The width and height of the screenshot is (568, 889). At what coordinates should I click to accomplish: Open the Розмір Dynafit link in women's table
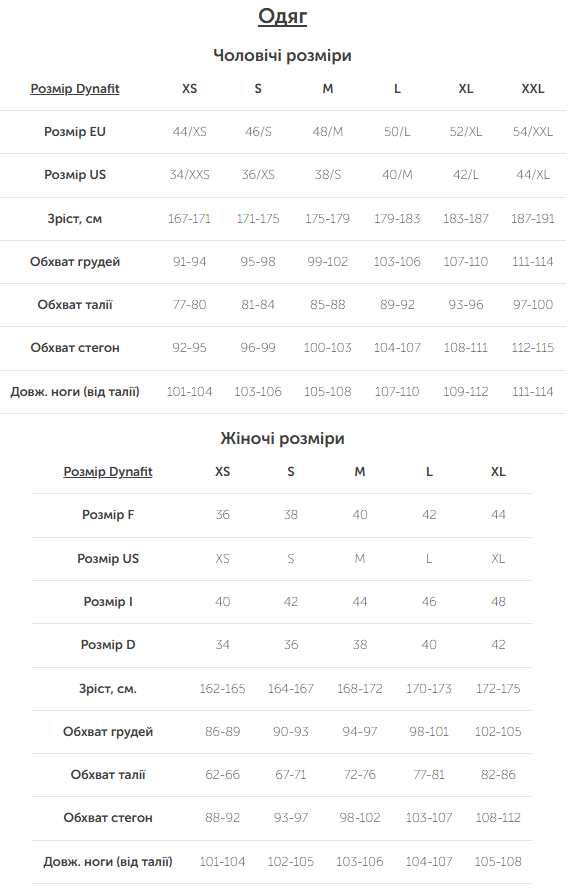coord(108,472)
